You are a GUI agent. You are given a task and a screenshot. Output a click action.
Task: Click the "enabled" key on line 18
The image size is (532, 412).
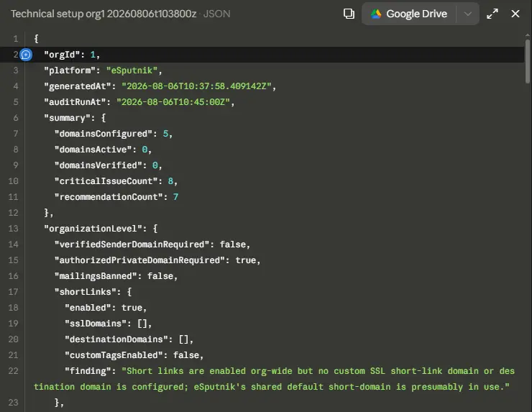click(x=88, y=308)
